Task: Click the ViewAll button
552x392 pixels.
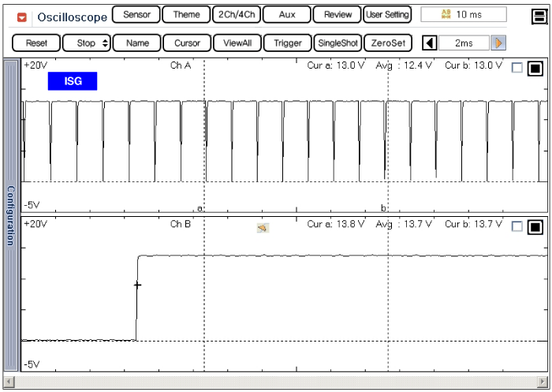Action: pos(237,43)
